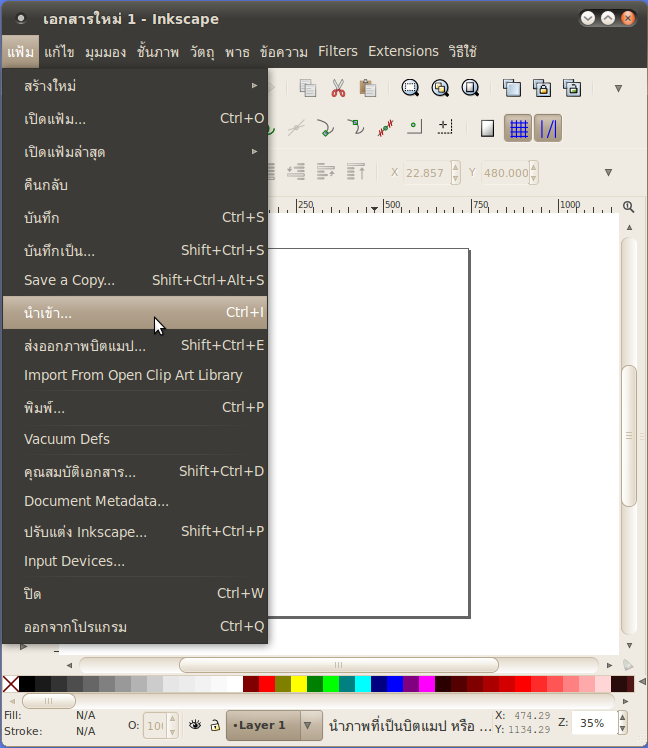Zoom to fit page icon
The image size is (648, 748).
click(x=470, y=88)
